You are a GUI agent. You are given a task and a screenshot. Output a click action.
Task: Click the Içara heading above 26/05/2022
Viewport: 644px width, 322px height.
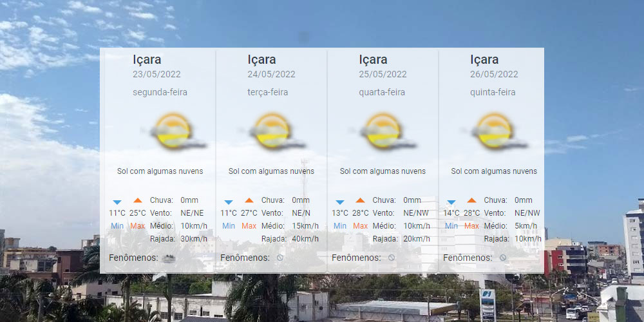484,60
